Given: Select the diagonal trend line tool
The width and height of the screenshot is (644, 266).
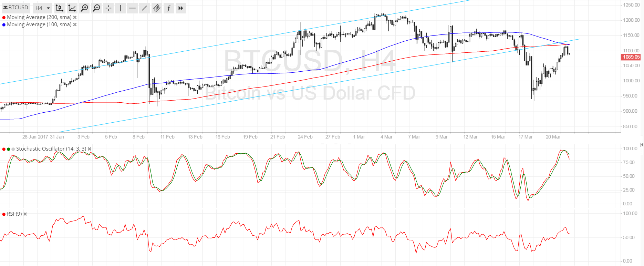Looking at the screenshot, I should click(x=144, y=8).
